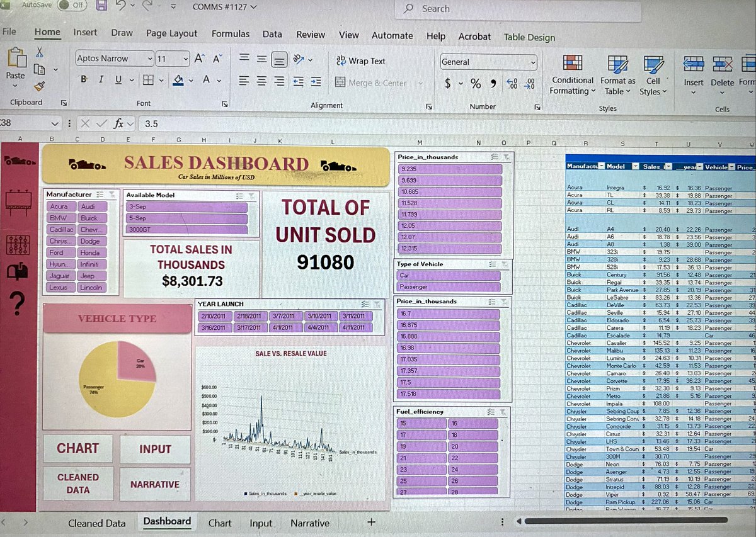
Task: Click the Font Color letter A icon
Action: [206, 80]
